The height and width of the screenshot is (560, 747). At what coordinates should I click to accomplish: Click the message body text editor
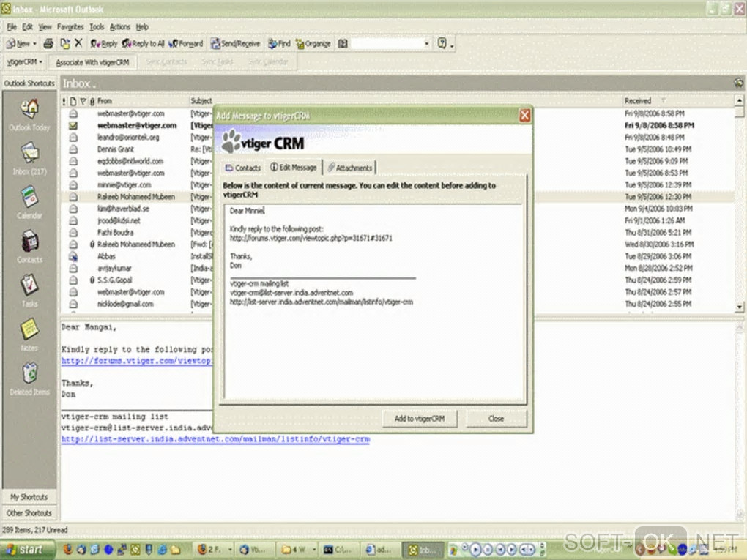[374, 302]
